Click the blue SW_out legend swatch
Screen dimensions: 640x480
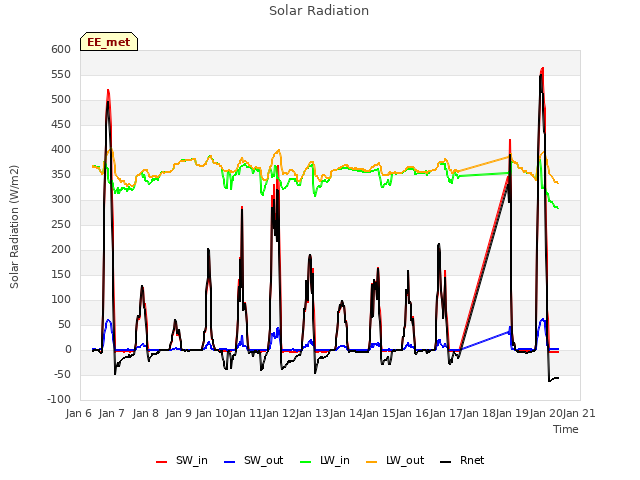pyautogui.click(x=230, y=462)
